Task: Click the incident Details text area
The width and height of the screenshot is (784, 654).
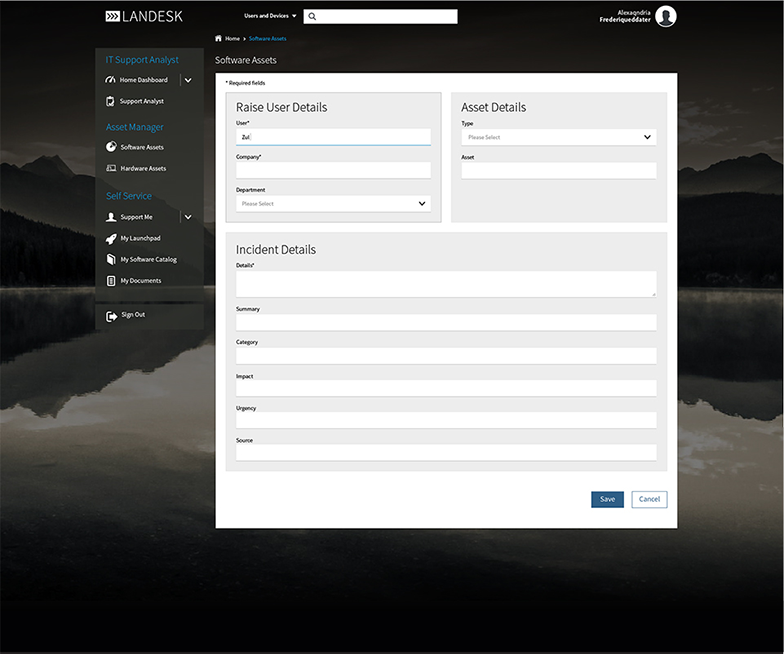Action: (x=446, y=283)
